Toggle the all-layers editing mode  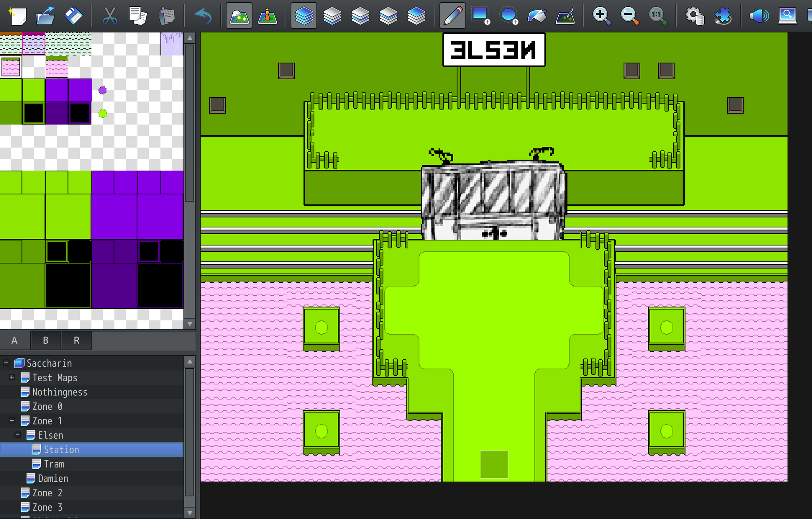point(304,16)
